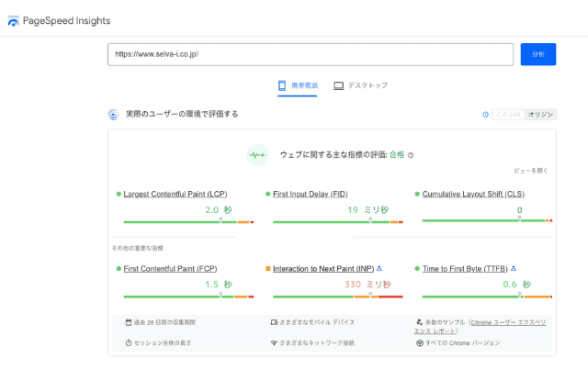Click the help icon next to 合格
Viewport: 588px width, 392px height.
pos(411,155)
